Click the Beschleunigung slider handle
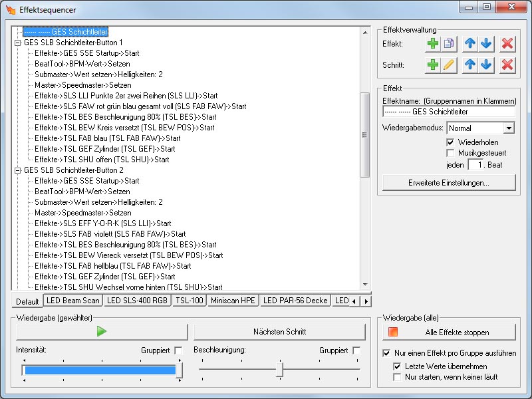 [280, 369]
